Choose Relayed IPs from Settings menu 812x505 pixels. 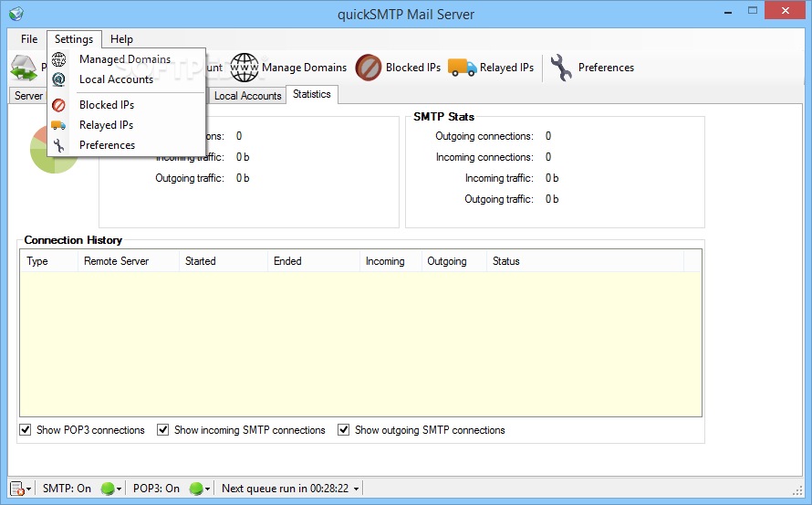126,125
